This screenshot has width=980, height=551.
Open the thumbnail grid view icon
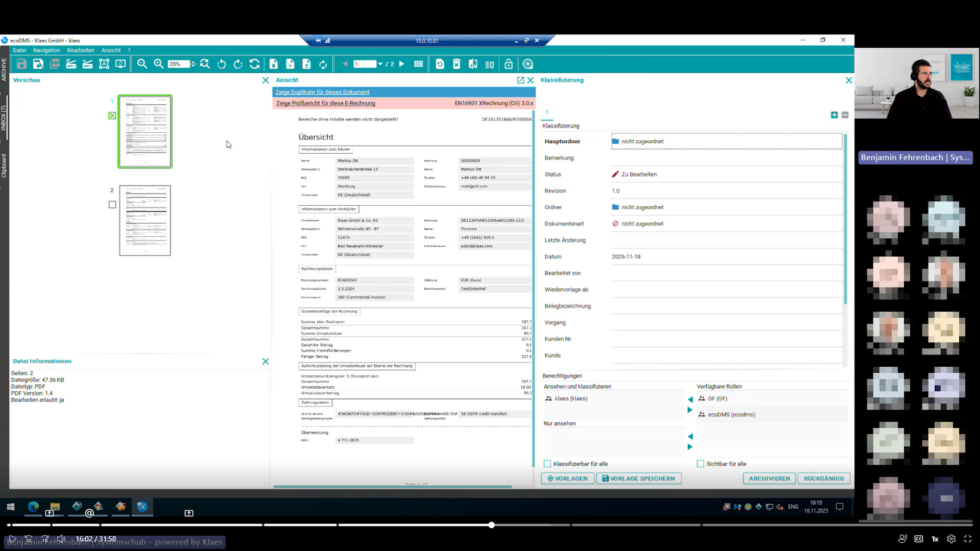tap(418, 64)
